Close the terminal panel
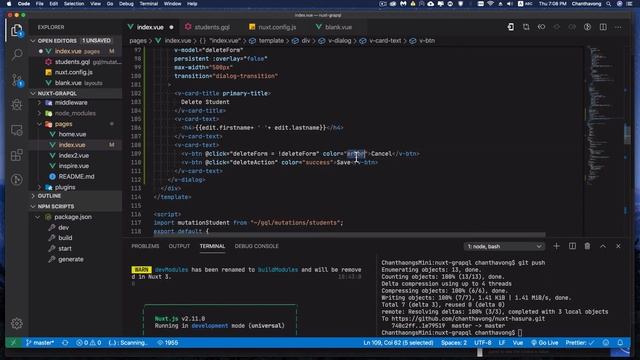This screenshot has width=640, height=360. (618, 246)
